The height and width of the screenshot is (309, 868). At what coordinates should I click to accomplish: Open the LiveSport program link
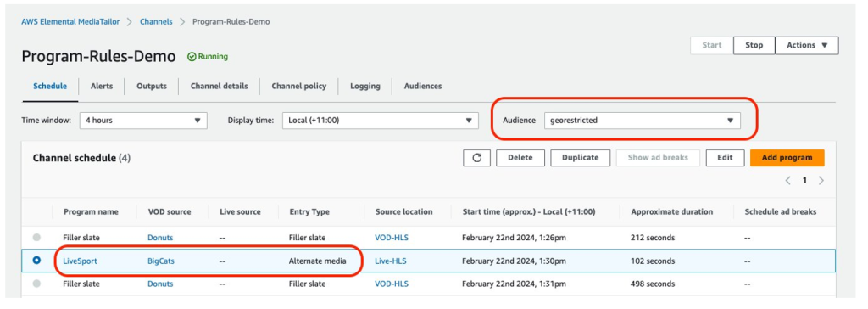(x=81, y=261)
